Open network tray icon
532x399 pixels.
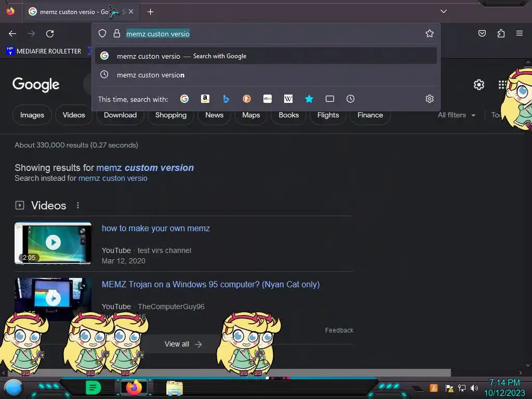[462, 388]
